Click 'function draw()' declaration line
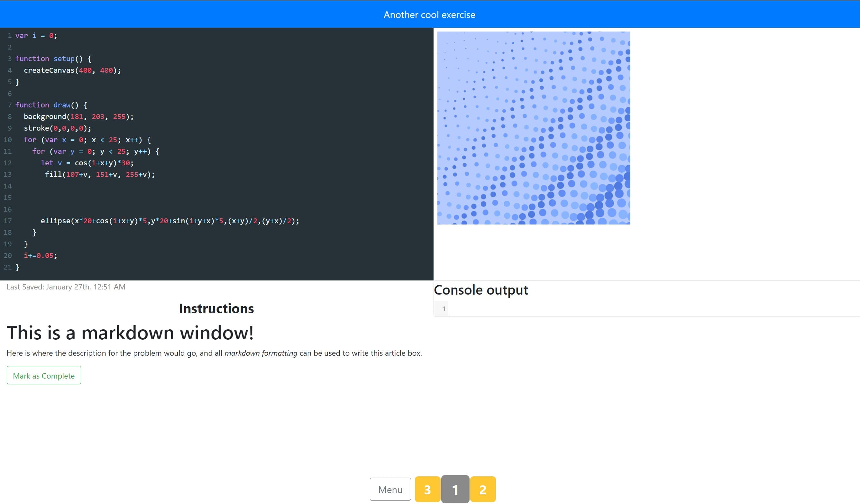This screenshot has height=504, width=860. point(51,105)
